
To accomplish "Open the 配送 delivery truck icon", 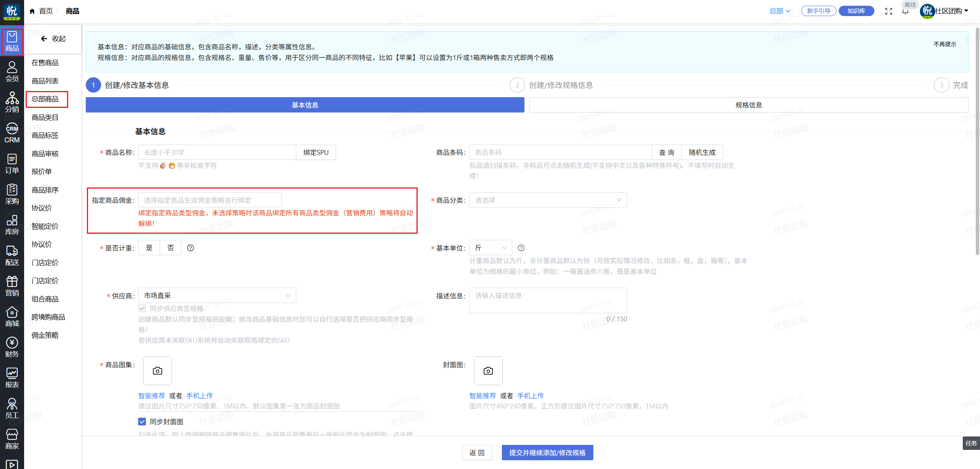I will point(12,256).
